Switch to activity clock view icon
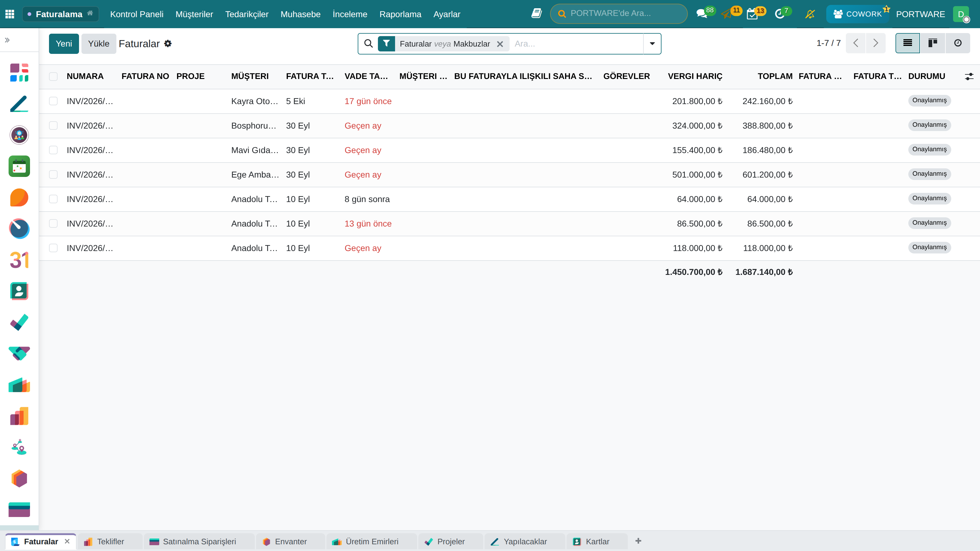This screenshot has height=551, width=980. click(958, 43)
